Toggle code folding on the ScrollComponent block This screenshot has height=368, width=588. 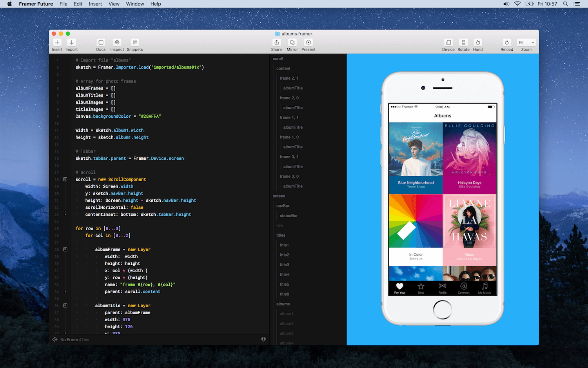click(x=65, y=179)
